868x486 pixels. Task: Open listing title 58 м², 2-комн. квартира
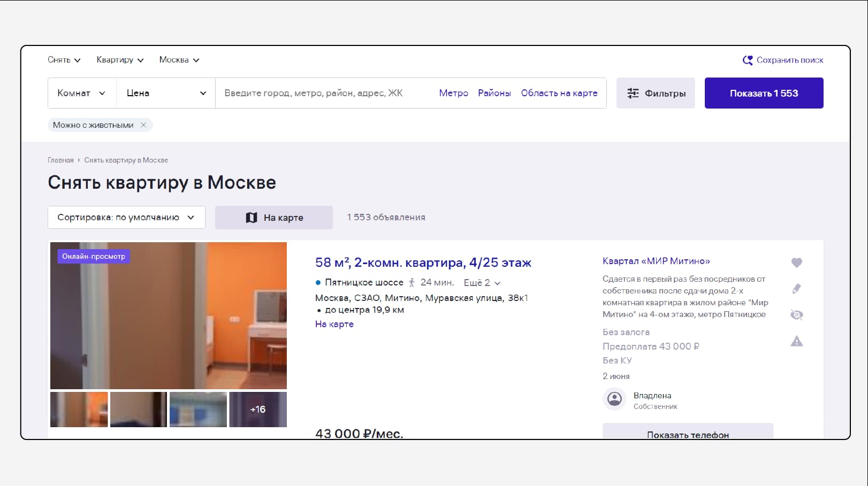[x=423, y=263]
